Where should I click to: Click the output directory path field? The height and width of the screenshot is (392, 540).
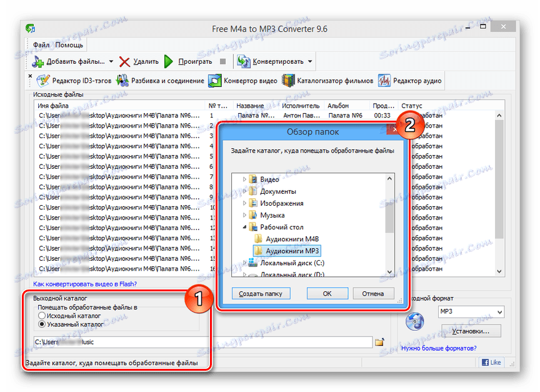click(x=203, y=342)
